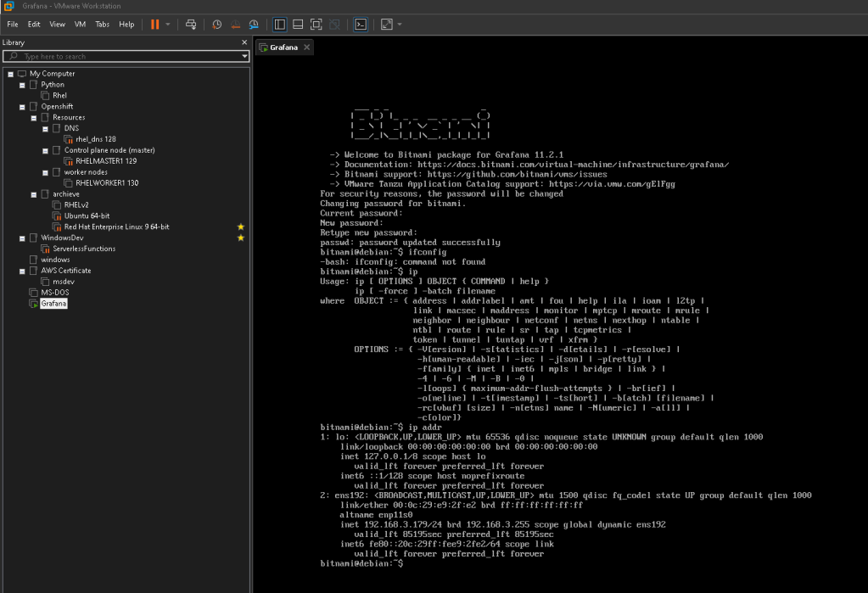Select the Grafana VM in Library
This screenshot has height=593, width=868.
(x=53, y=304)
